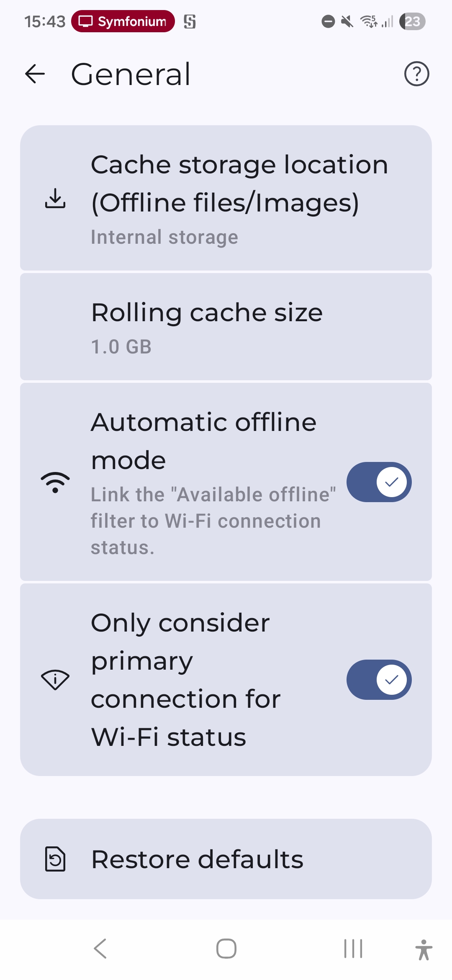Tap the Symfonium cast status chip

click(x=123, y=21)
